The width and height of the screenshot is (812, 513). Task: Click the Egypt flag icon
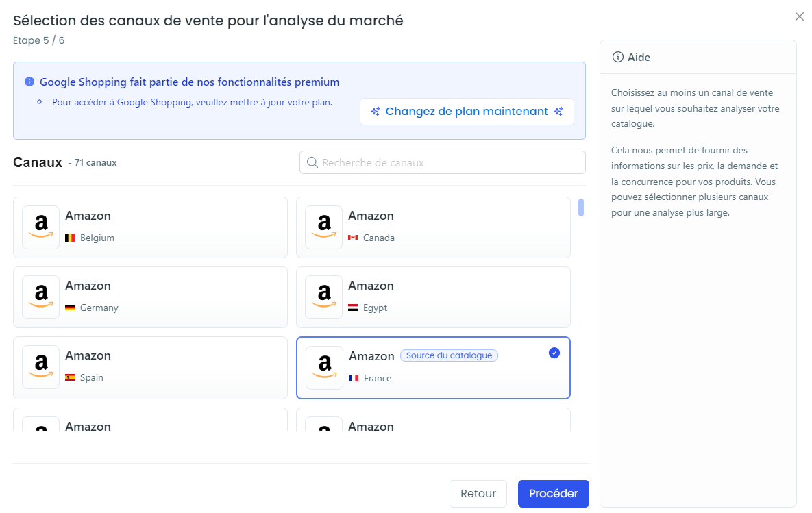pyautogui.click(x=353, y=308)
